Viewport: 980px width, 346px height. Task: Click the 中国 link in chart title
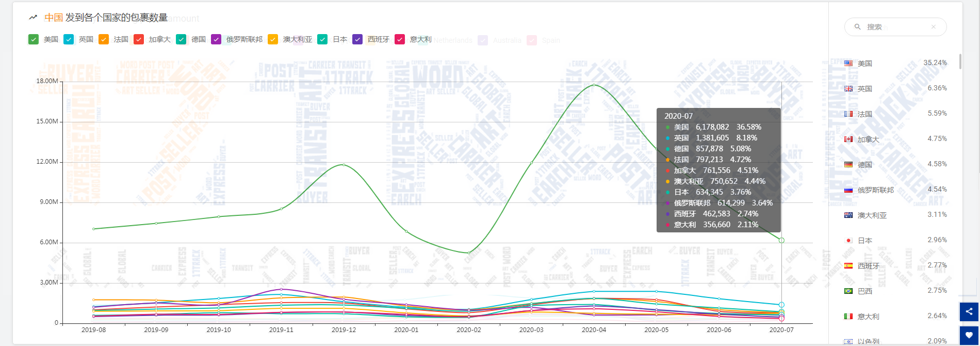tap(54, 18)
